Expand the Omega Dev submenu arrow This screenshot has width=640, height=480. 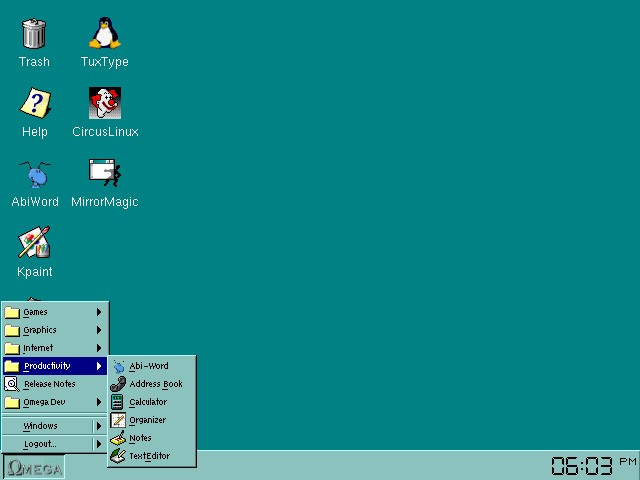99,402
